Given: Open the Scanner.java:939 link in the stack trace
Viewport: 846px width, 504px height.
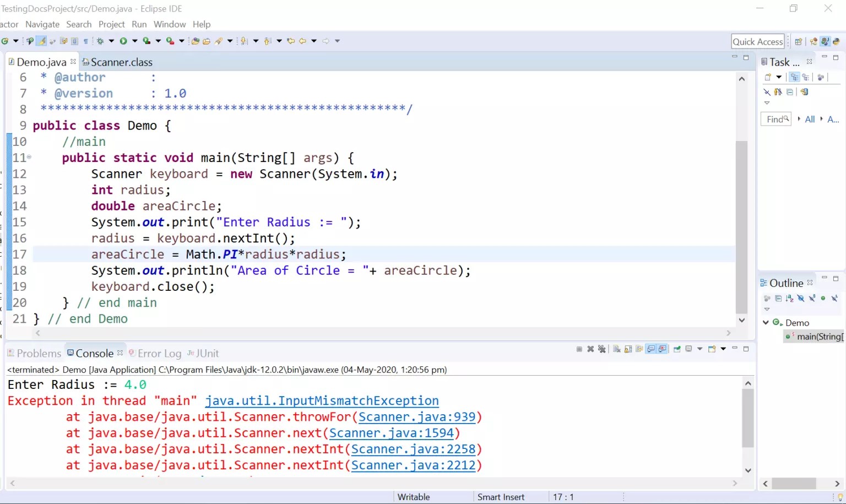Looking at the screenshot, I should point(416,417).
